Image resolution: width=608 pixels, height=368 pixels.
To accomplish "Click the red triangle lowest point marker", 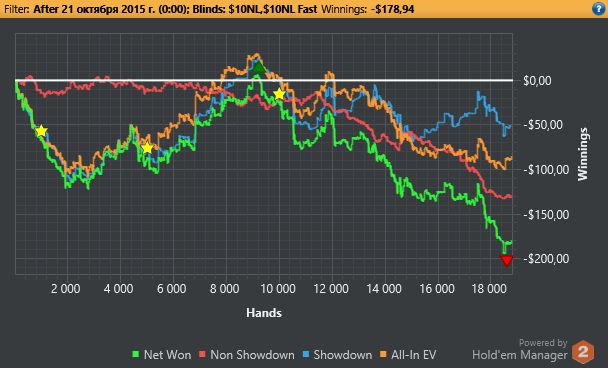I will [506, 261].
